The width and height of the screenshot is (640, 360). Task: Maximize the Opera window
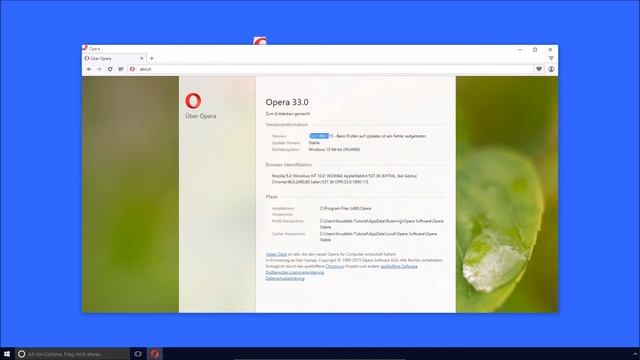(535, 50)
